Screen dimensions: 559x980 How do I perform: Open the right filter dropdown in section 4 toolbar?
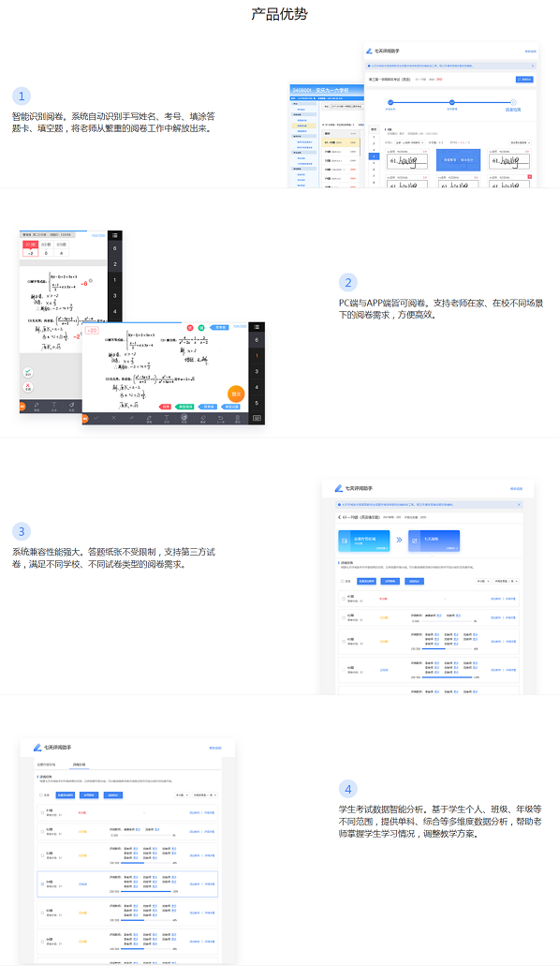point(205,795)
